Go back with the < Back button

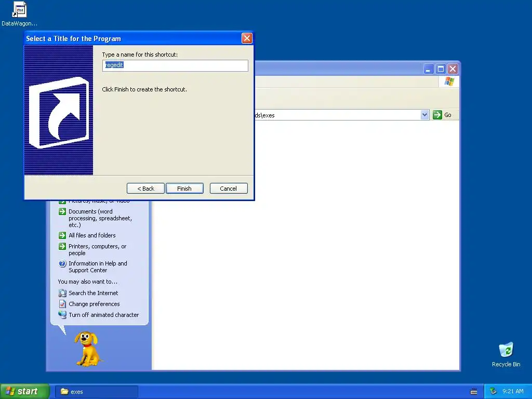pyautogui.click(x=145, y=188)
